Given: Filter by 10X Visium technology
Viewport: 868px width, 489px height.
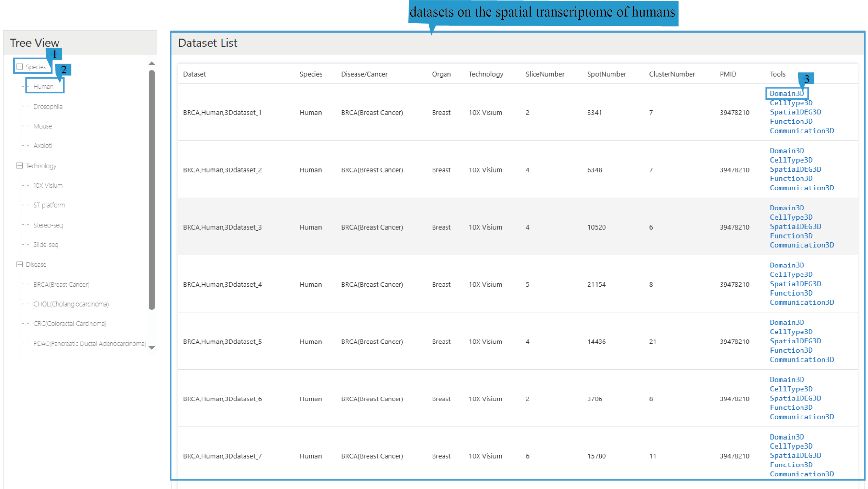Looking at the screenshot, I should pos(48,185).
